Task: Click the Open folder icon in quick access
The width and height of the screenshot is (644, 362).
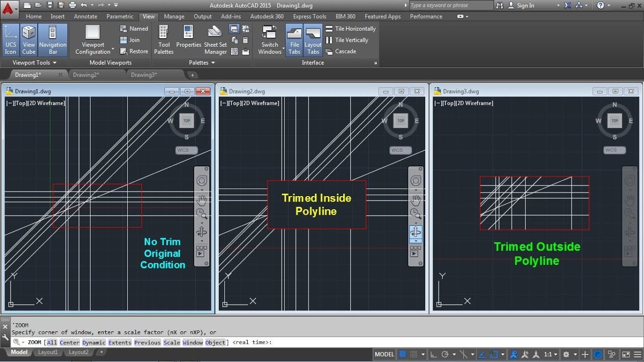Action: (38, 5)
